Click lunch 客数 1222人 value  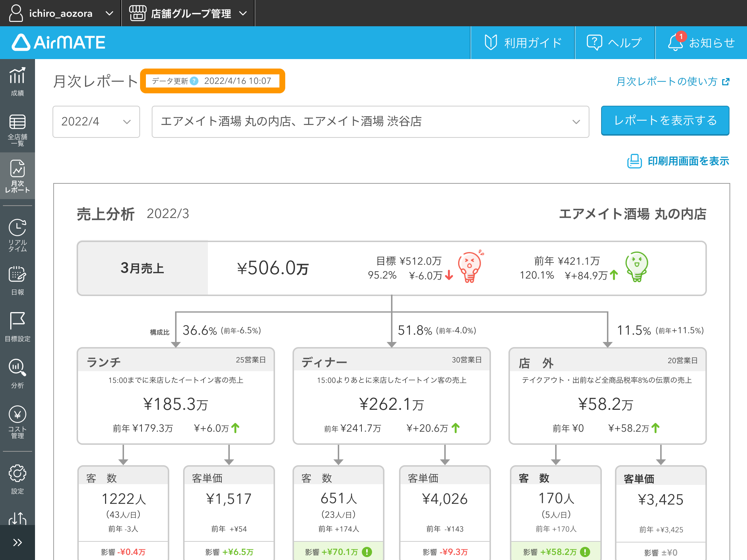pos(124,499)
